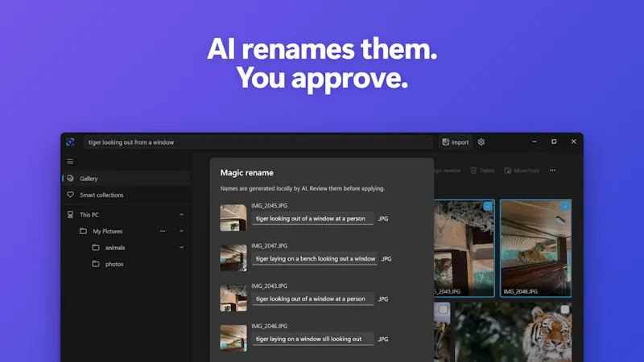Click the Import button
This screenshot has height=362, width=644.
point(455,142)
